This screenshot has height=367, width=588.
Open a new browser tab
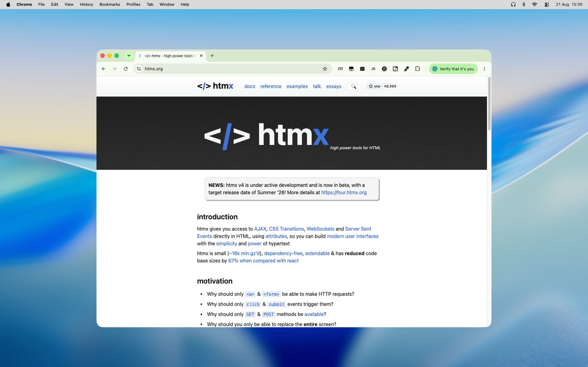[212, 56]
